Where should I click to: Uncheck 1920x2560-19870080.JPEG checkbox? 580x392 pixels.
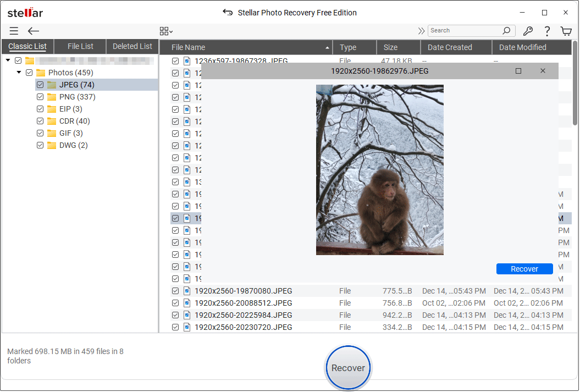click(x=175, y=291)
